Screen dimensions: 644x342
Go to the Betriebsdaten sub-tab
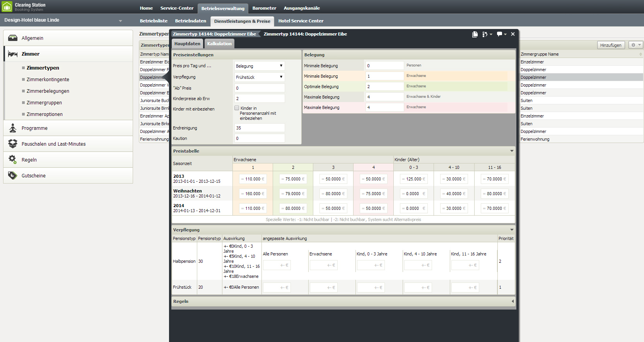click(191, 21)
